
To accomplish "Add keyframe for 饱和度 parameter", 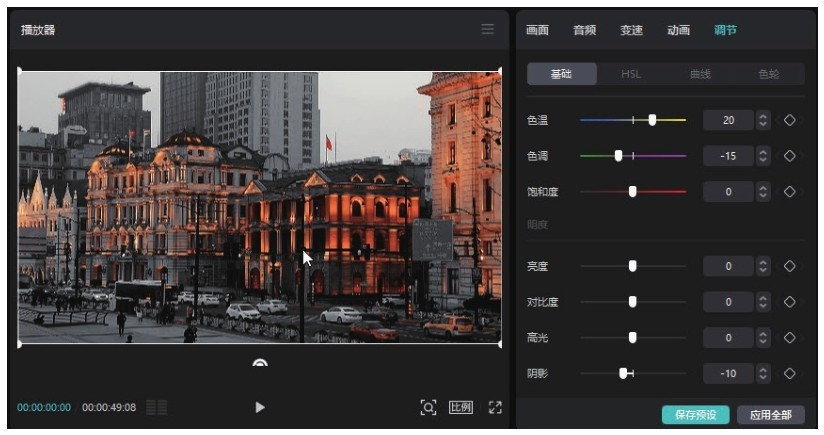I will point(789,192).
